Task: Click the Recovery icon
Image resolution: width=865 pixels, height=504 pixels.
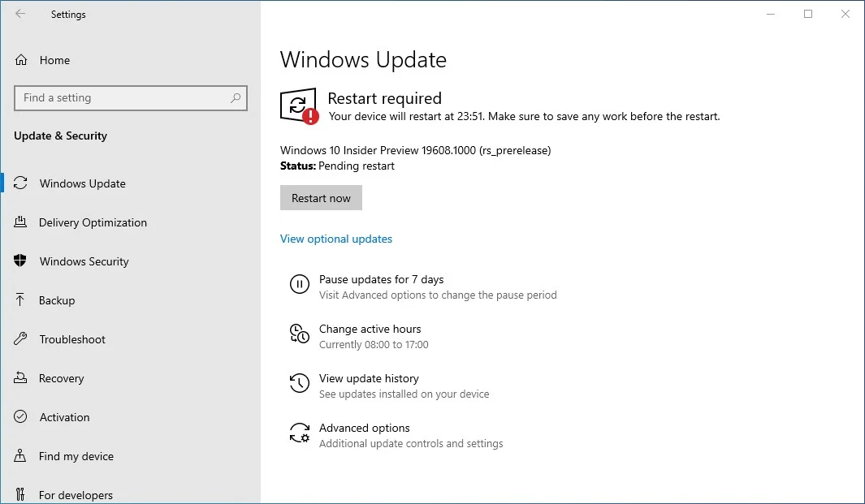Action: click(20, 377)
